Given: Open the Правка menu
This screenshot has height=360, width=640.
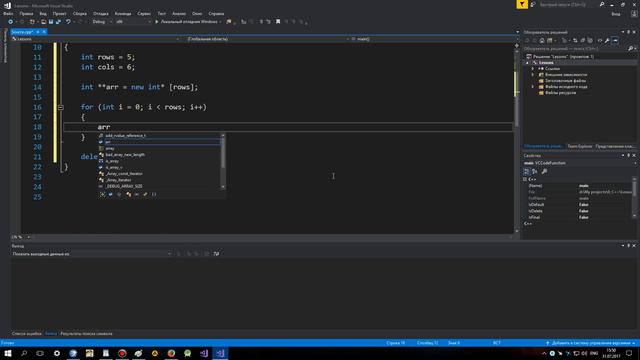Looking at the screenshot, I should point(26,13).
